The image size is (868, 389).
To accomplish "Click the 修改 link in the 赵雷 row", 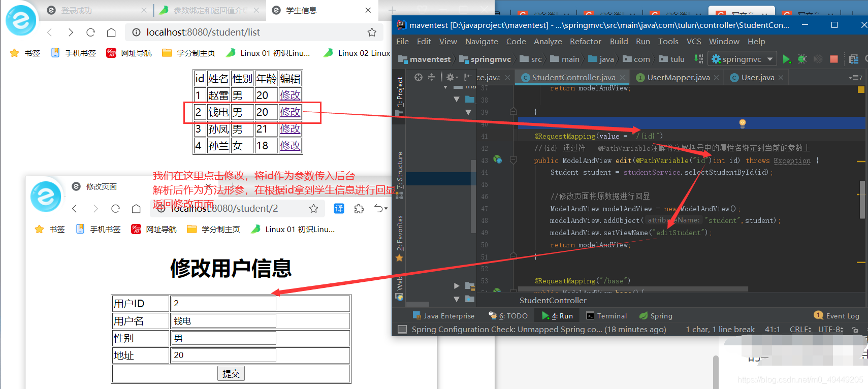I will point(290,95).
